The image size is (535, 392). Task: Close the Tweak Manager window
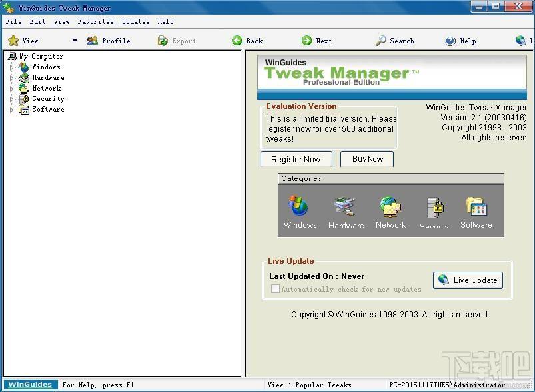point(518,7)
